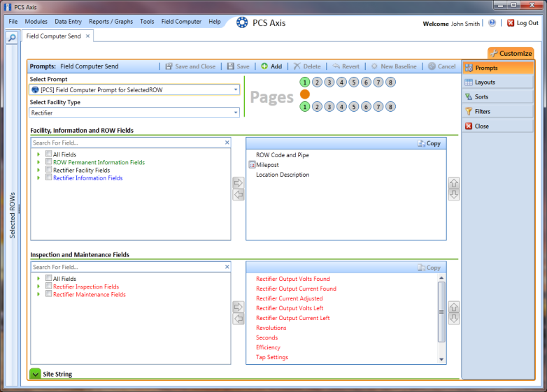Select the orange current page circle
Viewport: 547px width, 392px height.
305,94
